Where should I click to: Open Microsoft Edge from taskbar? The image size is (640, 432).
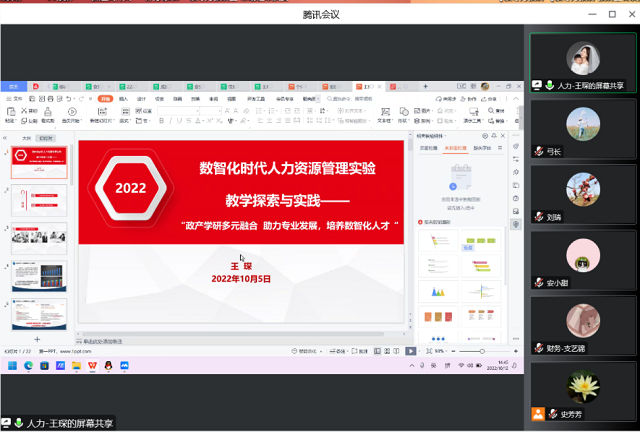tap(28, 365)
